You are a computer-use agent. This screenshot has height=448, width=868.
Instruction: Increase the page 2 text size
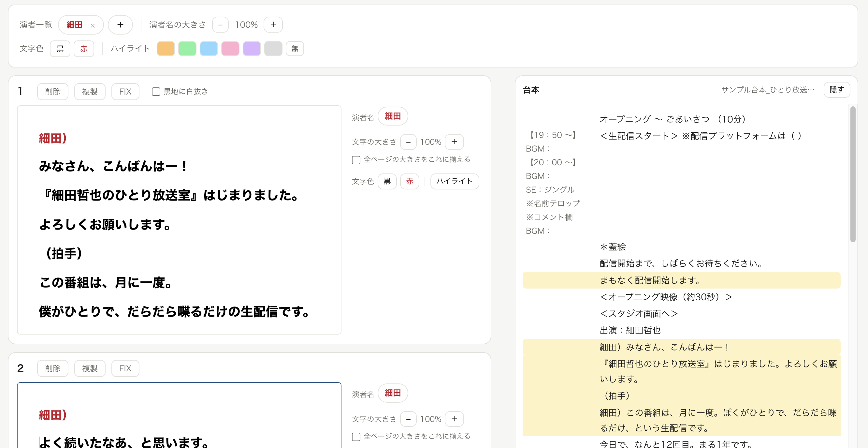tap(454, 419)
